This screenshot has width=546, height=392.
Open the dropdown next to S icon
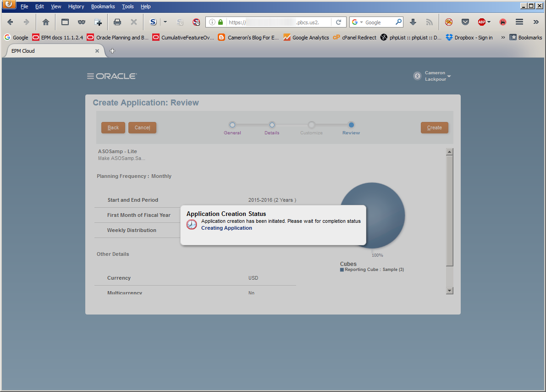click(165, 22)
